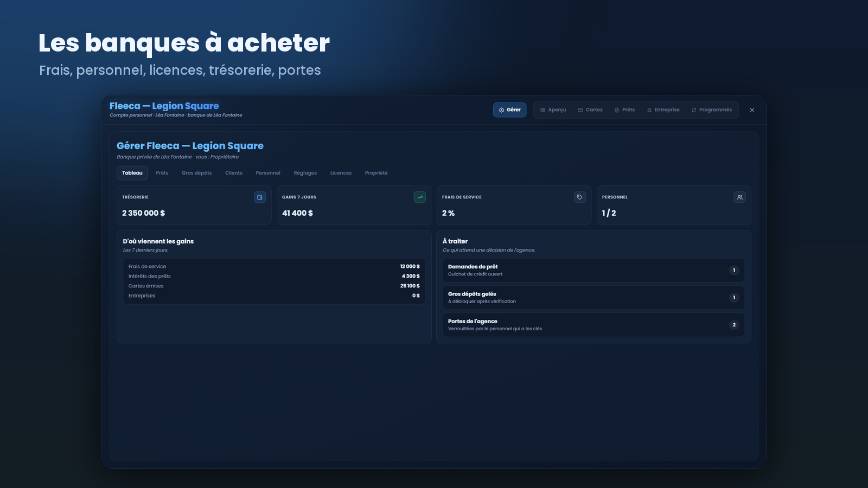Open the Demandes de prêt item
This screenshot has width=868, height=488.
593,270
